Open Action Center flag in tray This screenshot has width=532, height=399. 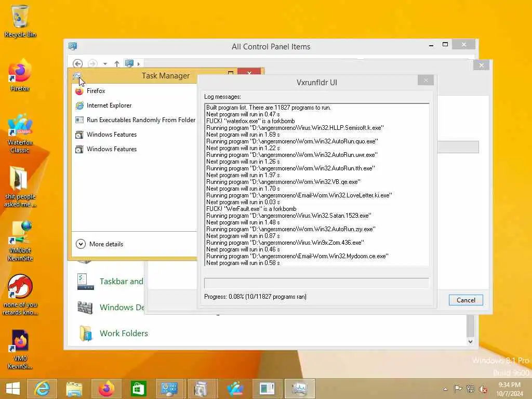click(x=458, y=389)
